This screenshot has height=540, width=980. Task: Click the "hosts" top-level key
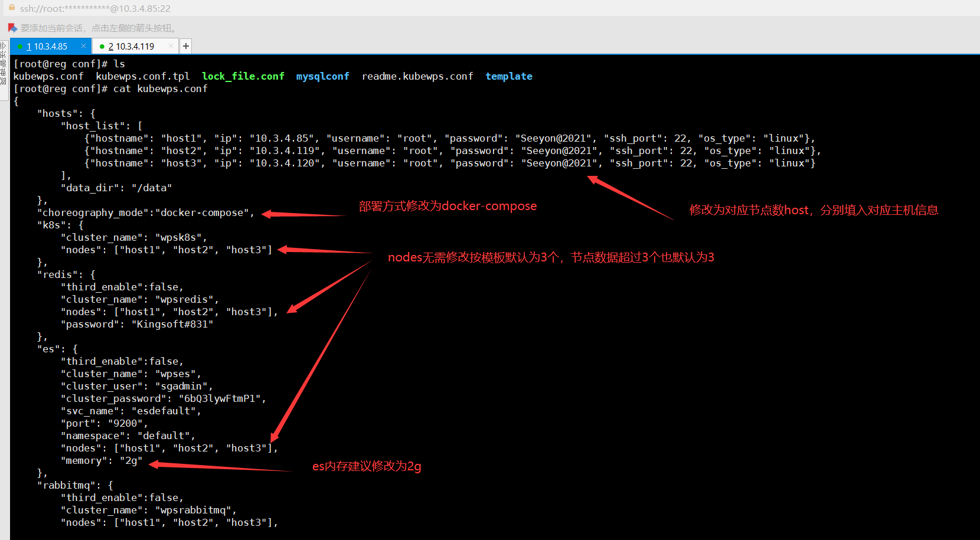57,113
